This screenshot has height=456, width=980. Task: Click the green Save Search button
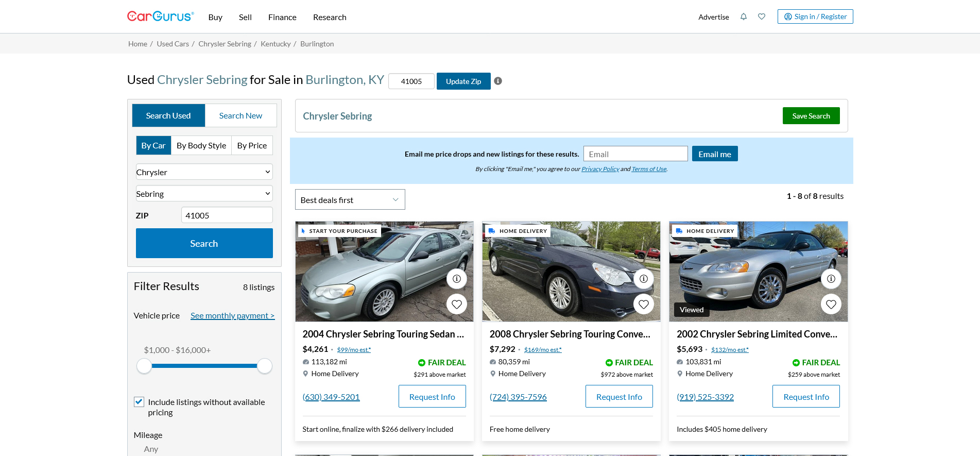[x=811, y=116]
